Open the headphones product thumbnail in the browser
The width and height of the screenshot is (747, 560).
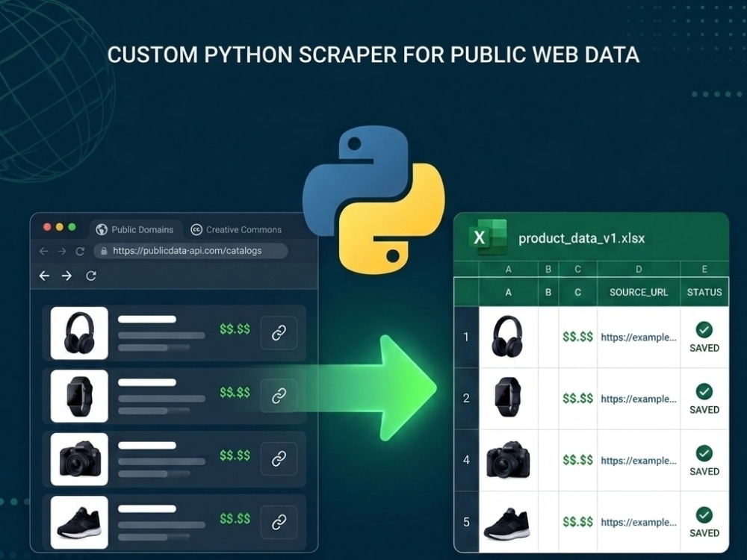(x=79, y=333)
